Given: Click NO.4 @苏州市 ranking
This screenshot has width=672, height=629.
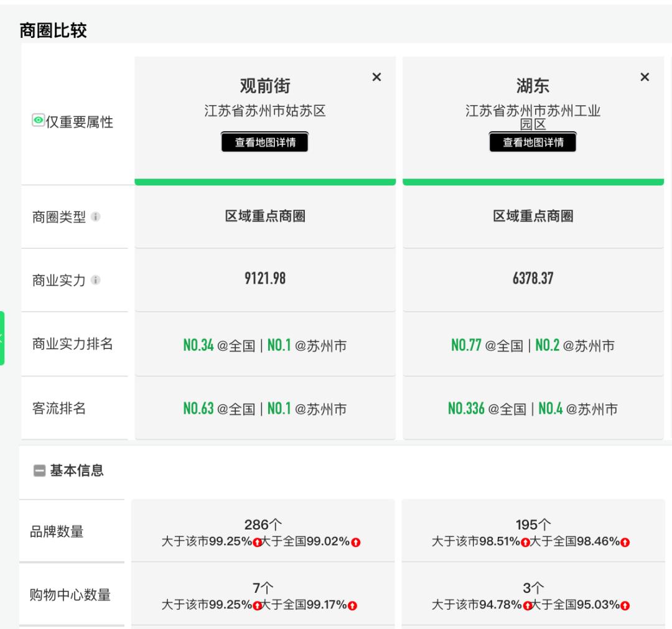Looking at the screenshot, I should (x=577, y=409).
